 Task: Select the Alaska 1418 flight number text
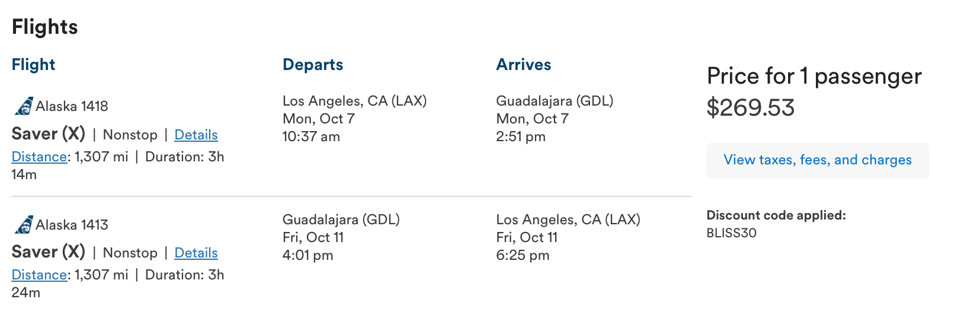click(x=72, y=106)
